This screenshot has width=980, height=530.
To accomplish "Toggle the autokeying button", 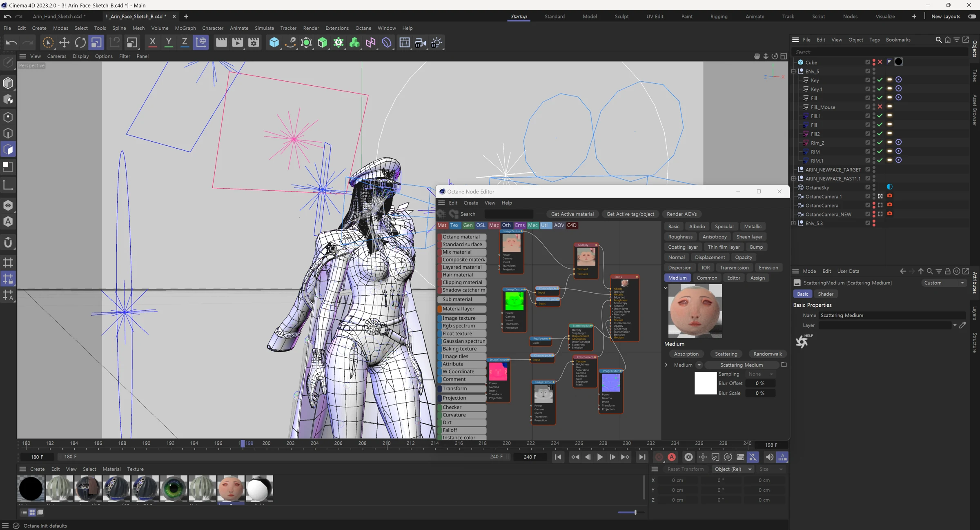I will (x=672, y=457).
